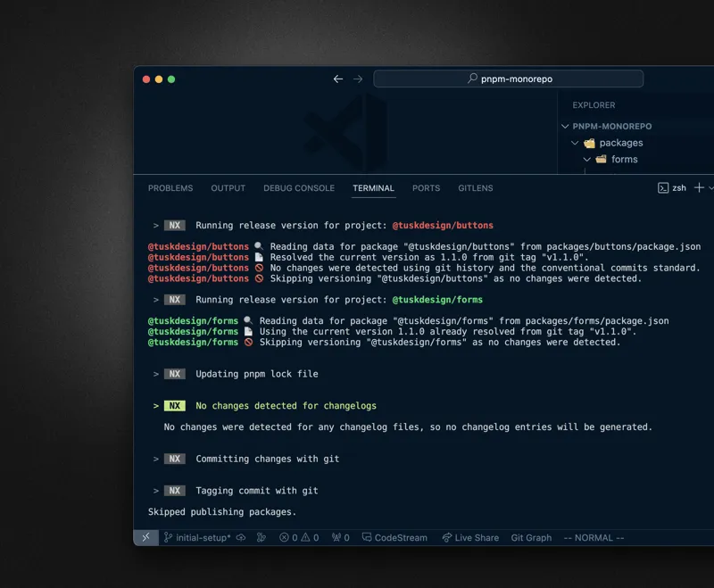Open the initial-setup git branch picker
This screenshot has height=588, width=714.
(197, 538)
